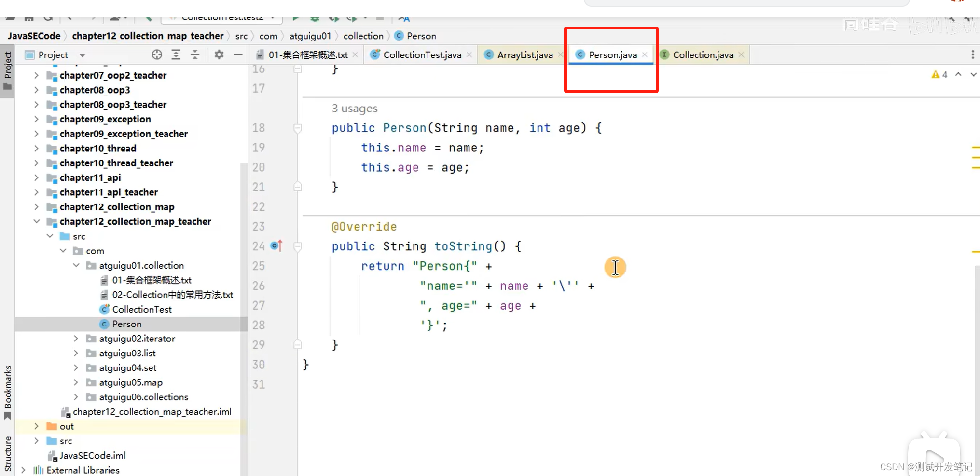
Task: Click the collection breadcrumb
Action: click(363, 36)
